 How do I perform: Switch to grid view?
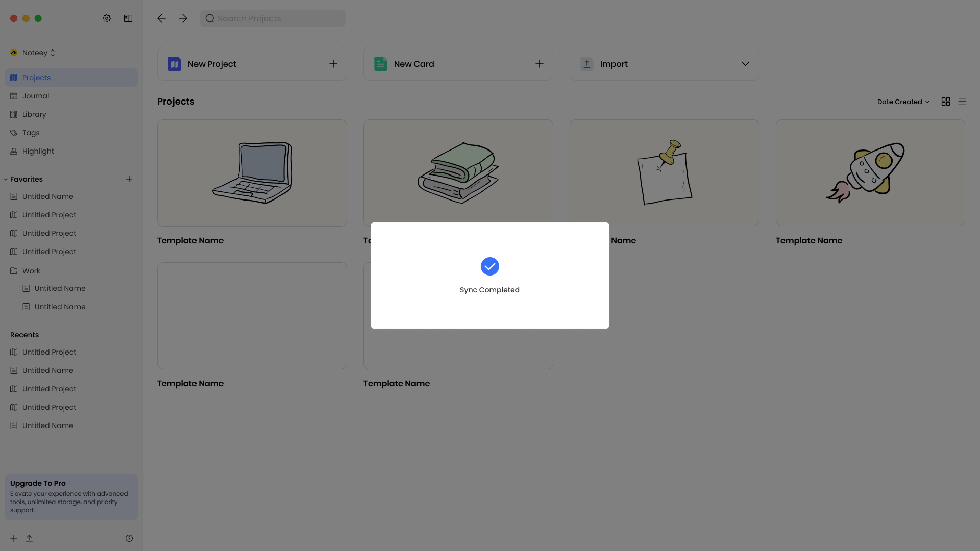(x=946, y=102)
